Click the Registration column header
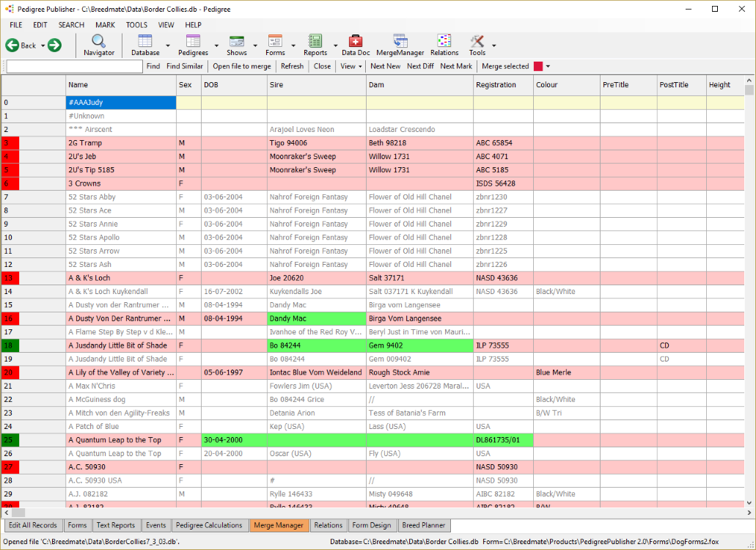The image size is (756, 550). [503, 85]
